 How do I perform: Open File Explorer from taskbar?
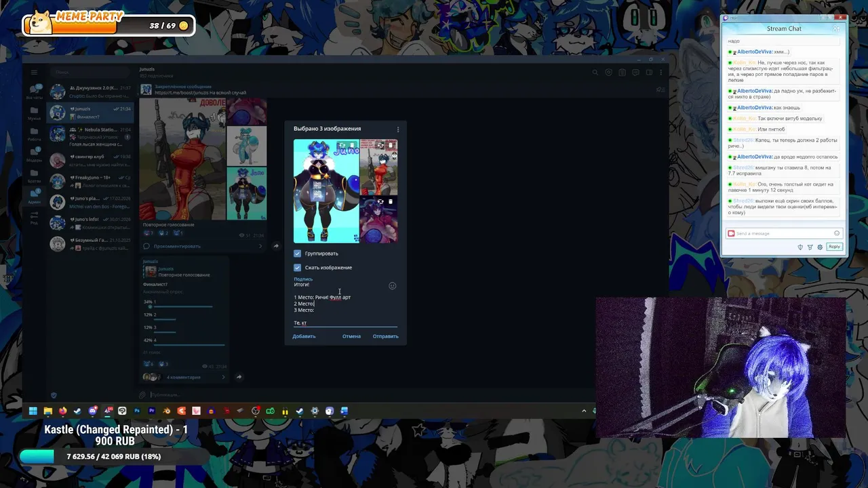click(48, 411)
